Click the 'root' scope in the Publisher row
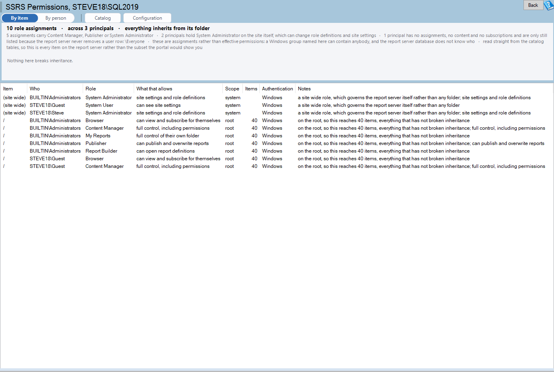This screenshot has height=392, width=554. pos(230,143)
